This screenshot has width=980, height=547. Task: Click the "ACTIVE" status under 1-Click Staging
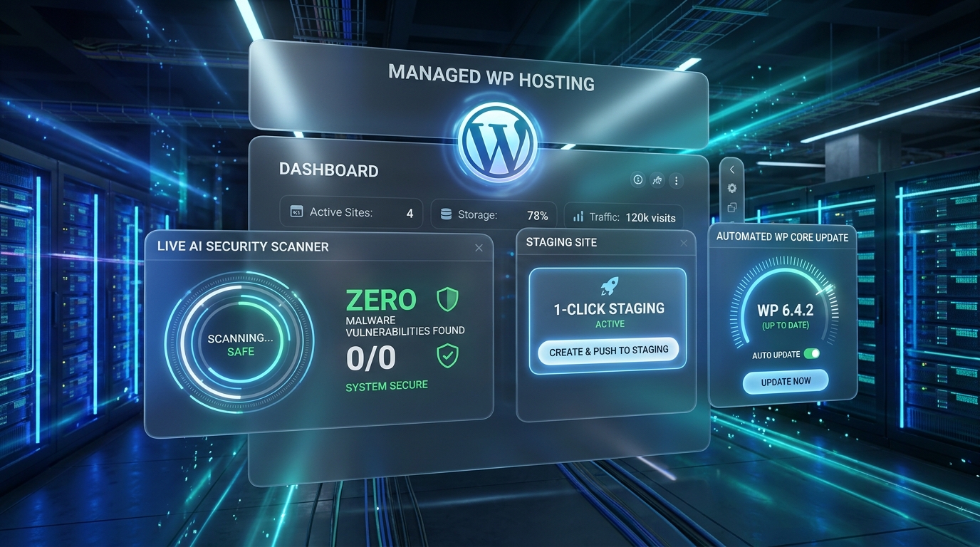[x=610, y=324]
